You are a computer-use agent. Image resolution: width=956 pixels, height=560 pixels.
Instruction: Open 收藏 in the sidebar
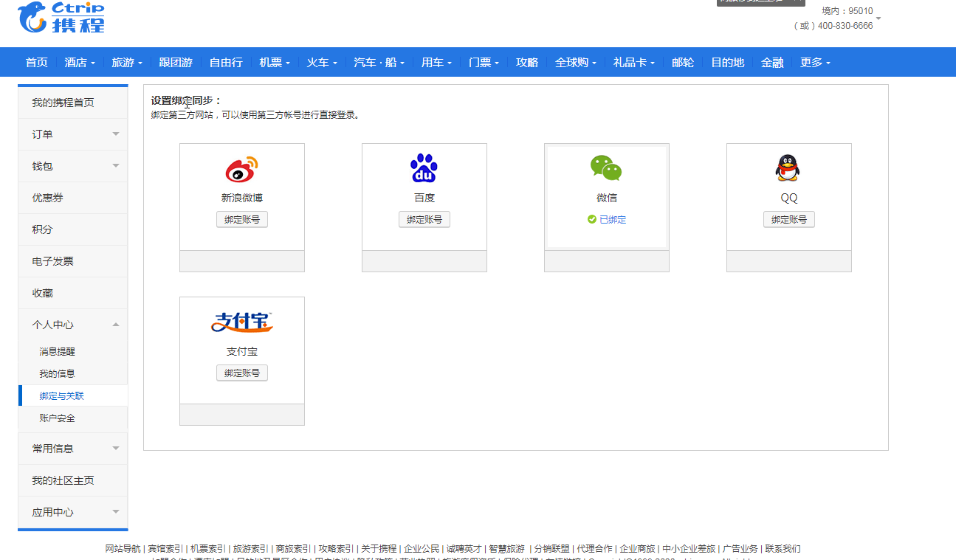point(73,293)
